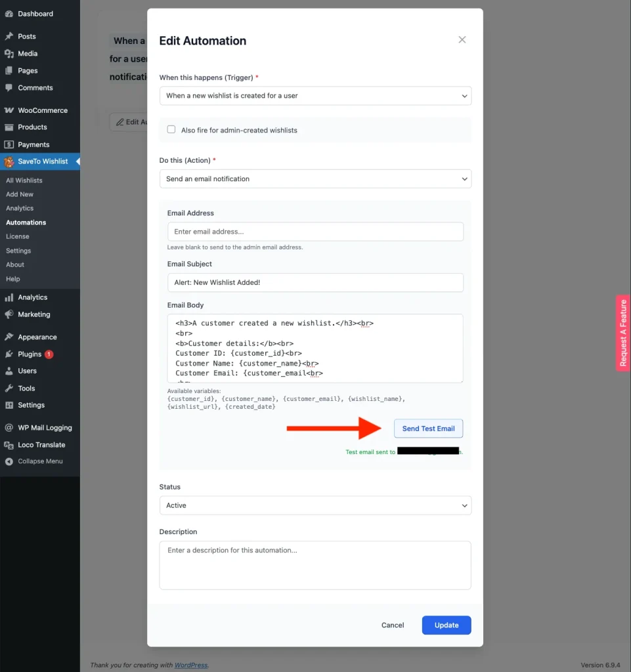The image size is (631, 672).
Task: Open Automations submenu item
Action: click(26, 222)
